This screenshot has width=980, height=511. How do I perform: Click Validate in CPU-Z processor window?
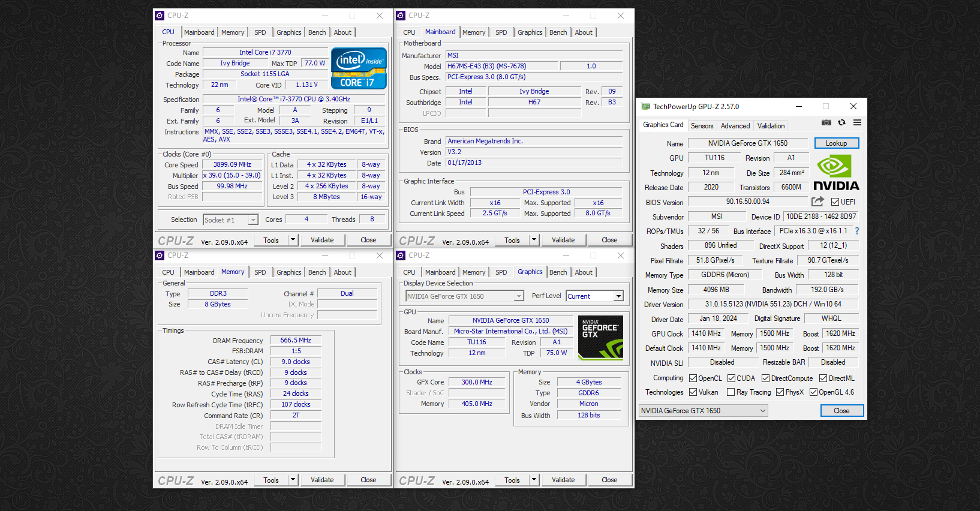tap(322, 240)
